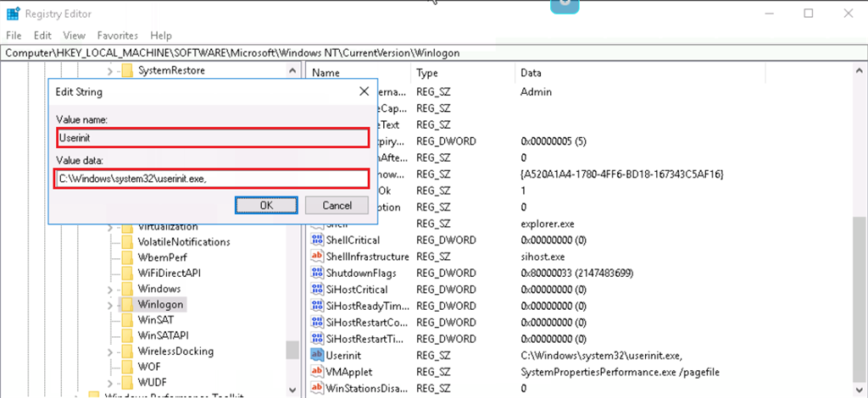
Task: Click the WirelessDocking folder icon
Action: tap(128, 351)
